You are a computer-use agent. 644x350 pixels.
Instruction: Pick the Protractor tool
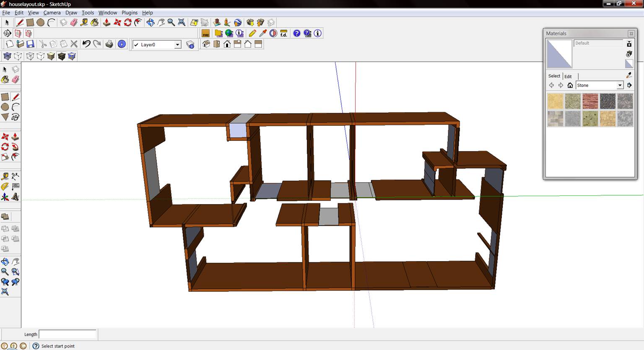pos(5,187)
